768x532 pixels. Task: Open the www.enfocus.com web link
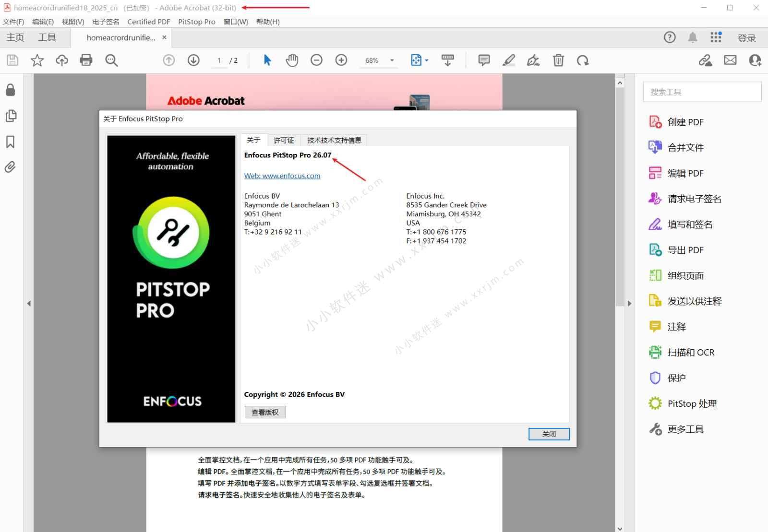pos(282,176)
